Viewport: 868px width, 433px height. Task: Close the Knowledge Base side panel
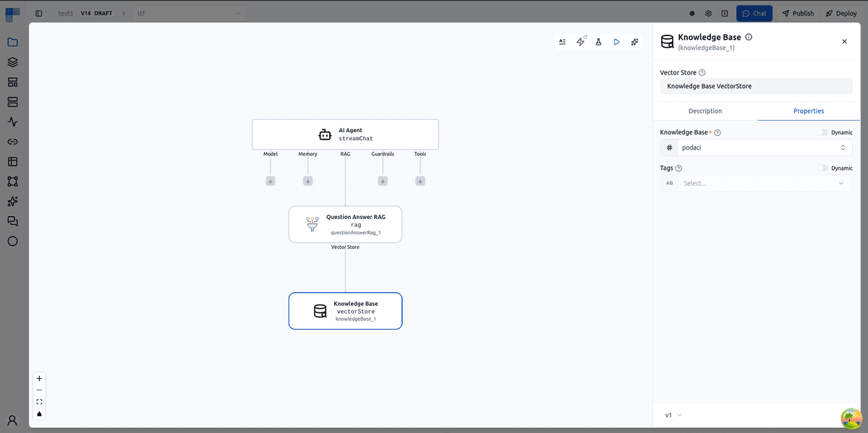[x=844, y=42]
